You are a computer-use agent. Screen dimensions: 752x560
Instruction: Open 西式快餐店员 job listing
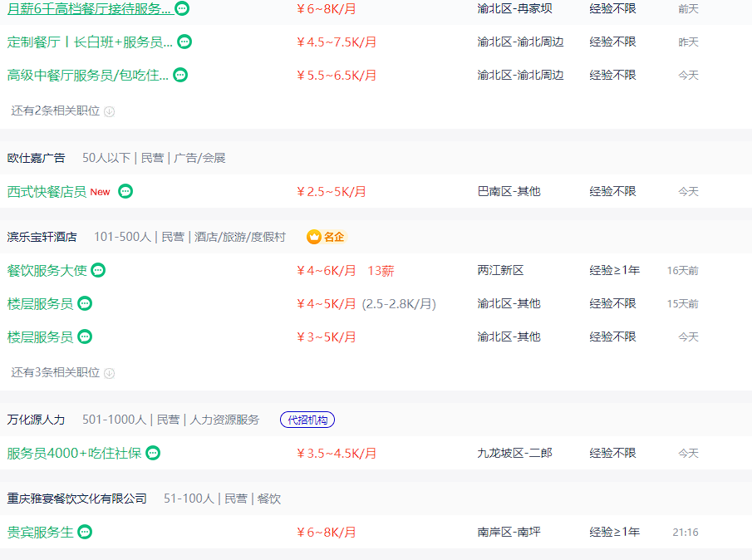[47, 192]
